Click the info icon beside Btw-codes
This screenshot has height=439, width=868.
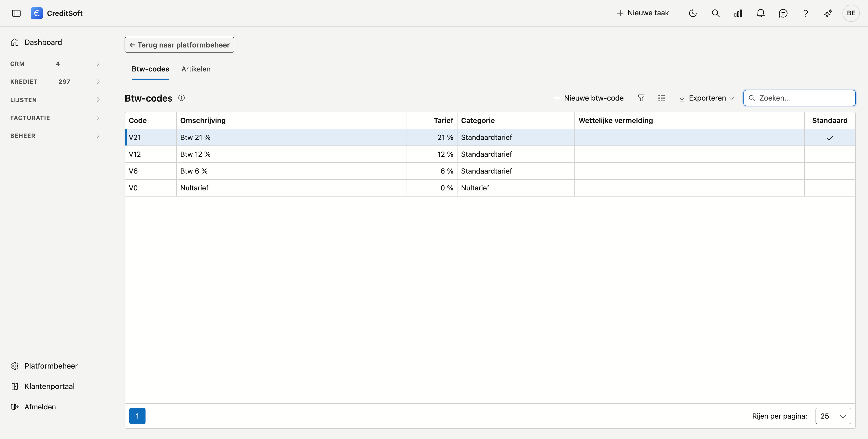point(181,98)
